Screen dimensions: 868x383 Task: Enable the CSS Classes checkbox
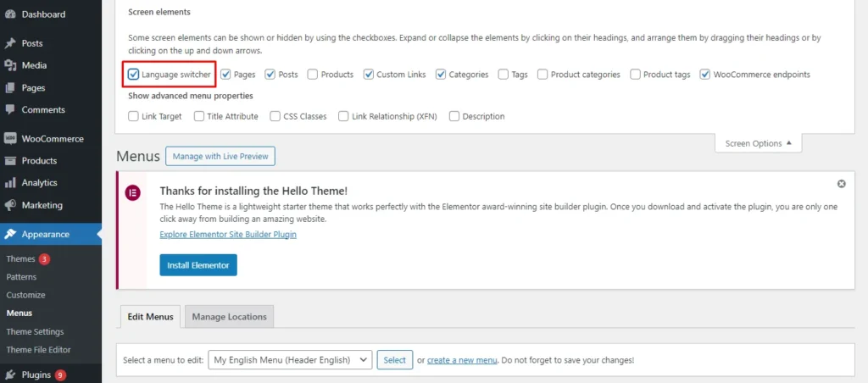click(275, 117)
